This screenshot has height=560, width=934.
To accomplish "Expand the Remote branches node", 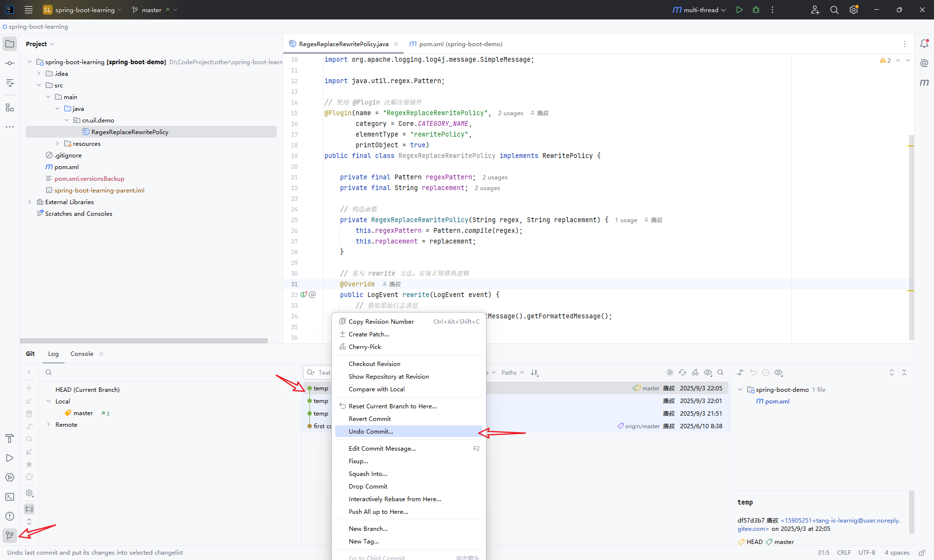I will [x=49, y=424].
